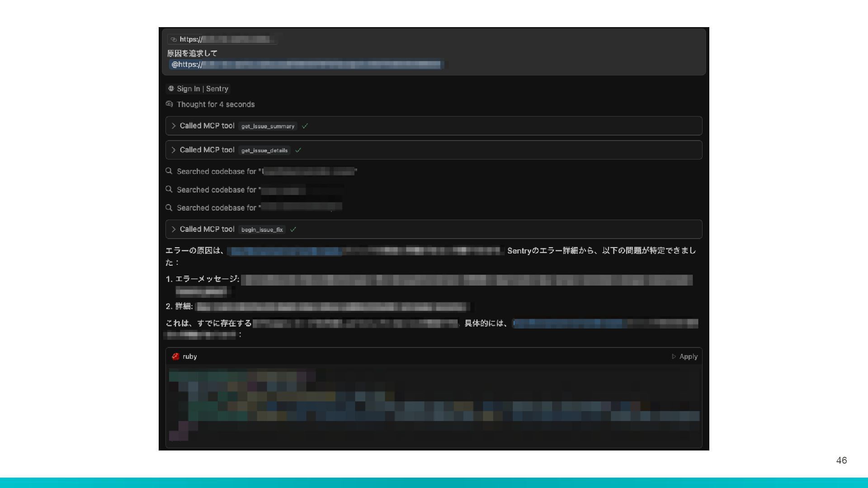The height and width of the screenshot is (488, 868).
Task: Click the green checkmark after get_issue_details
Action: tap(298, 150)
